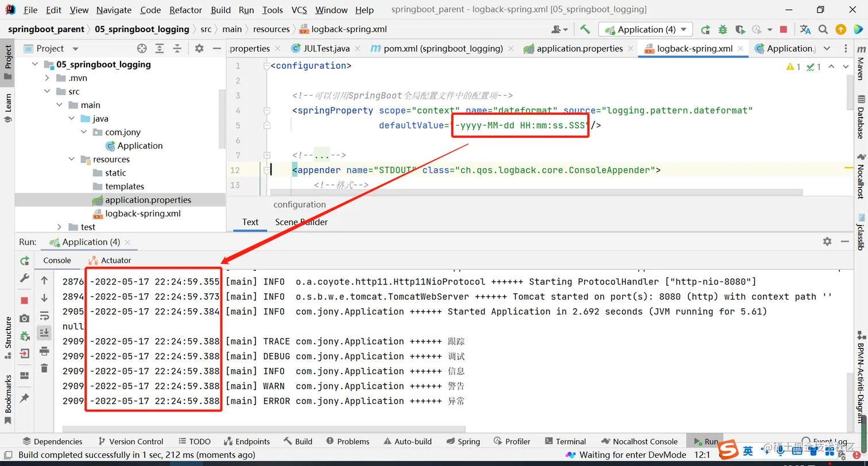Image resolution: width=868 pixels, height=466 pixels.
Task: Rerun the app from the Run panel sidebar
Action: point(25,261)
